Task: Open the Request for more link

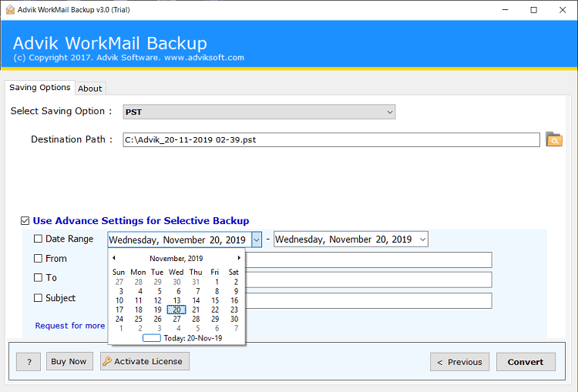Action: 70,326
